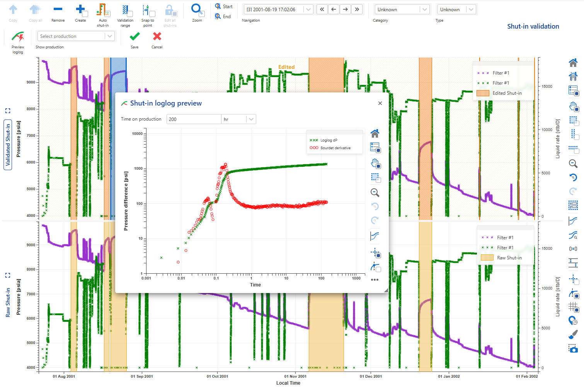The image size is (584, 392).
Task: Open the time unit dropdown showing hr
Action: [x=238, y=119]
